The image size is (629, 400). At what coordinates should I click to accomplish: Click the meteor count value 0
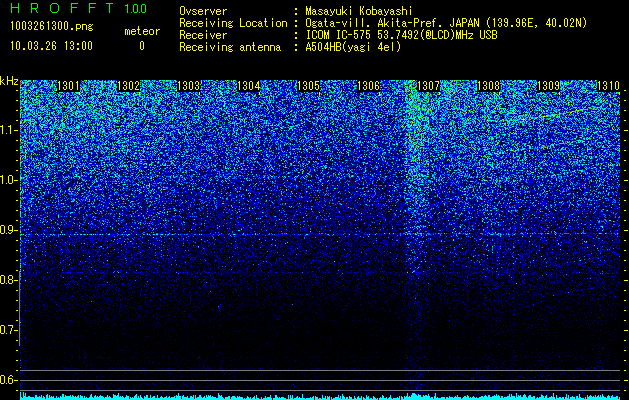pos(142,46)
